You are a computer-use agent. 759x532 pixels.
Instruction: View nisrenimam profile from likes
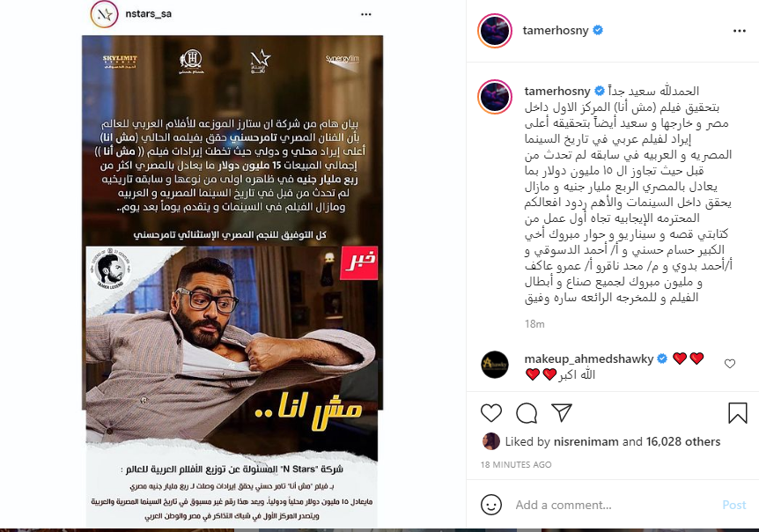[586, 441]
